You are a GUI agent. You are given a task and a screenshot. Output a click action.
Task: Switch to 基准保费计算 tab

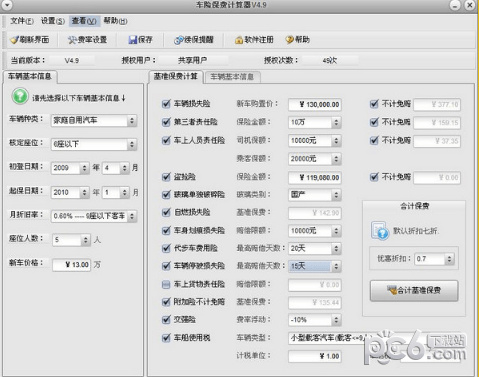click(176, 77)
